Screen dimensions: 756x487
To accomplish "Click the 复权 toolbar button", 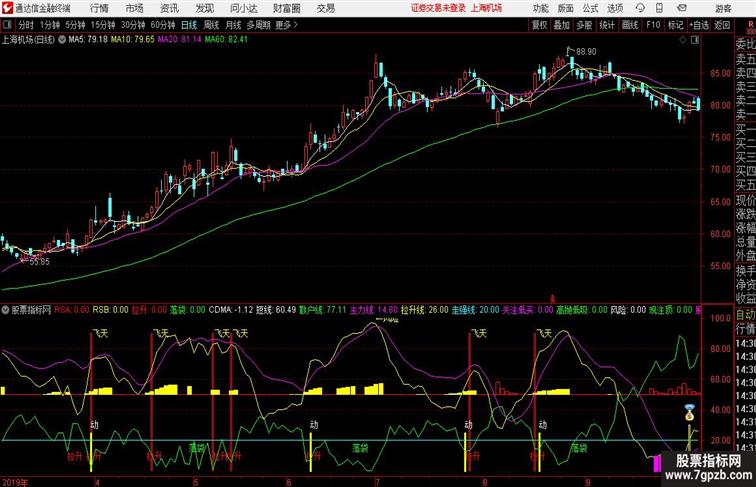I will coord(540,25).
